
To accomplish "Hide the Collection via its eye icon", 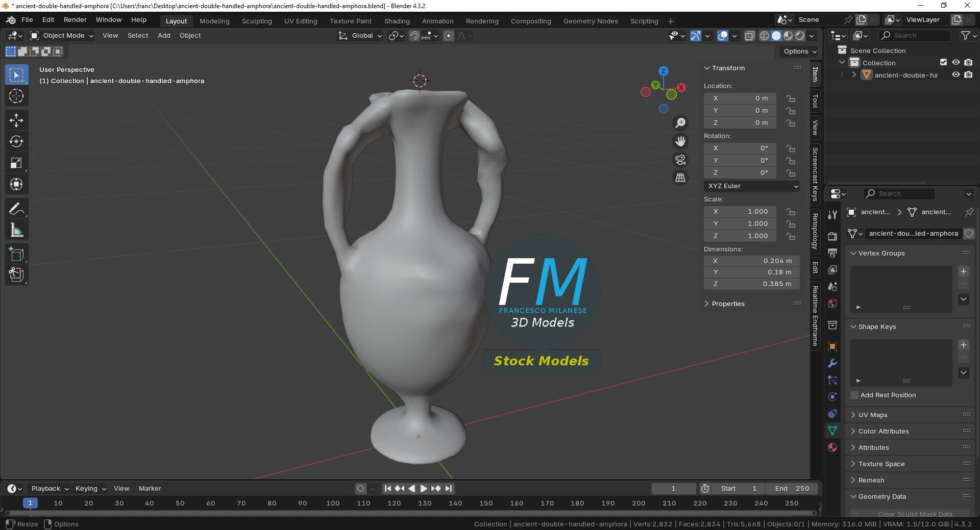I will (956, 62).
